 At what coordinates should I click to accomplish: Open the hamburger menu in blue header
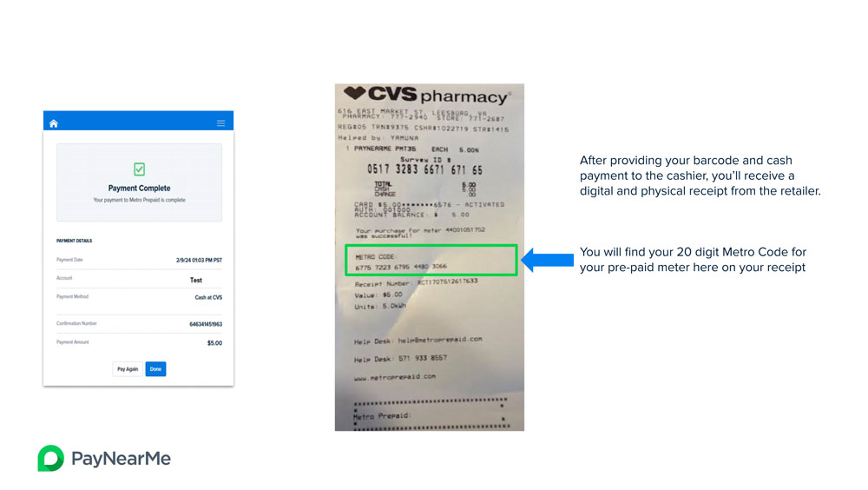point(220,123)
